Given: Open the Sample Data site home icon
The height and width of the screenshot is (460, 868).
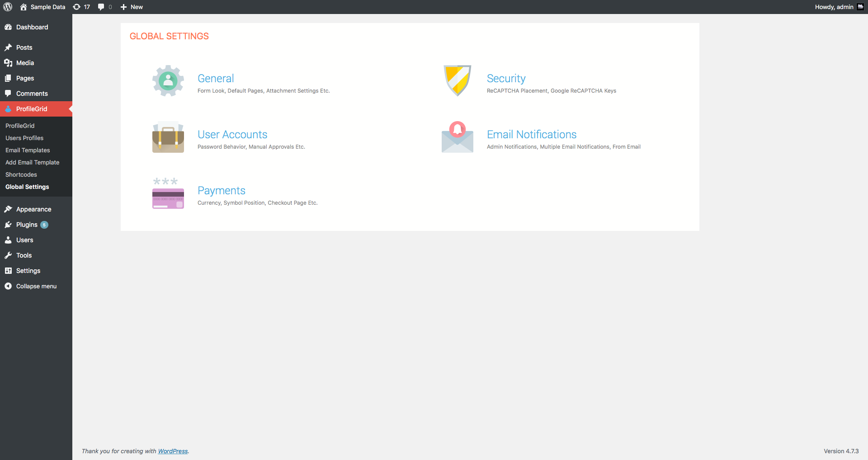Looking at the screenshot, I should coord(24,7).
